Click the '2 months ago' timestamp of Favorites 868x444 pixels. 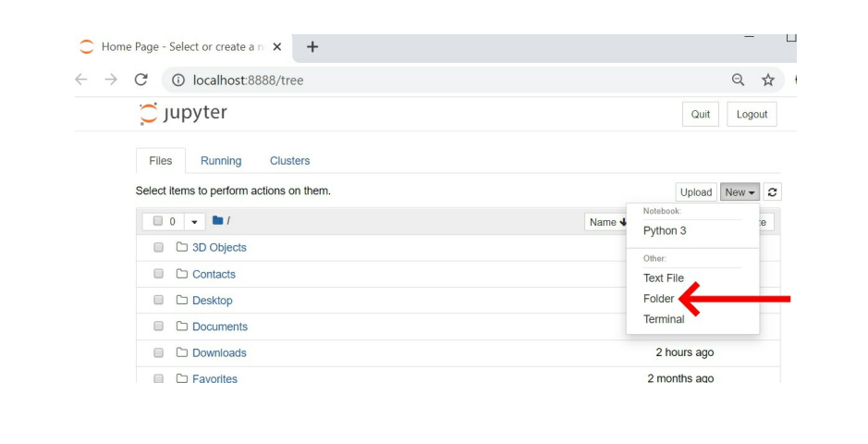click(x=680, y=378)
